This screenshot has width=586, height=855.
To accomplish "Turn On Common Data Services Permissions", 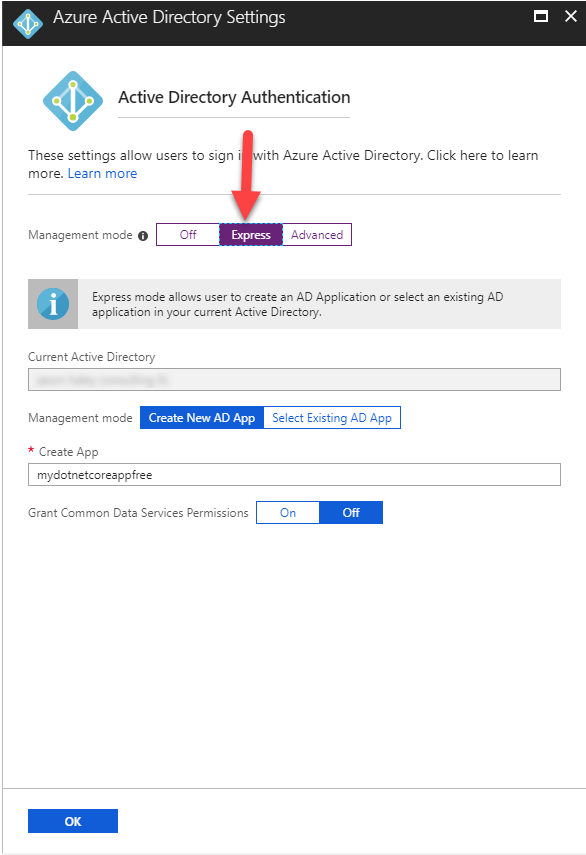I will [288, 513].
